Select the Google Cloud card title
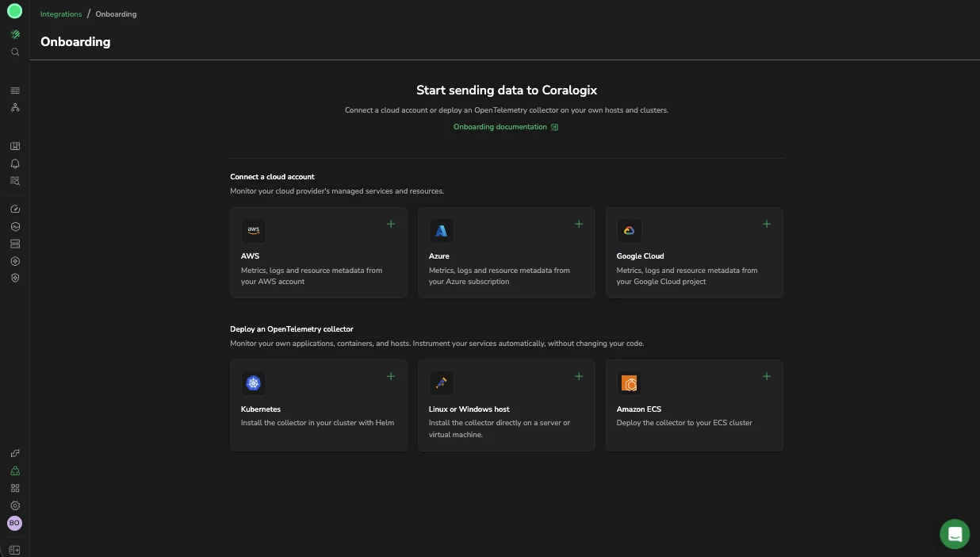The width and height of the screenshot is (980, 557). tap(640, 256)
